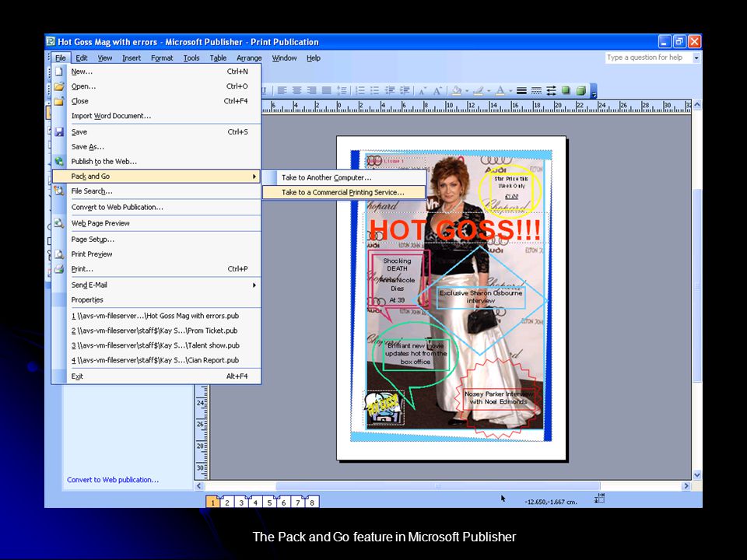
Task: Click the Save floppy disk icon
Action: click(x=58, y=132)
